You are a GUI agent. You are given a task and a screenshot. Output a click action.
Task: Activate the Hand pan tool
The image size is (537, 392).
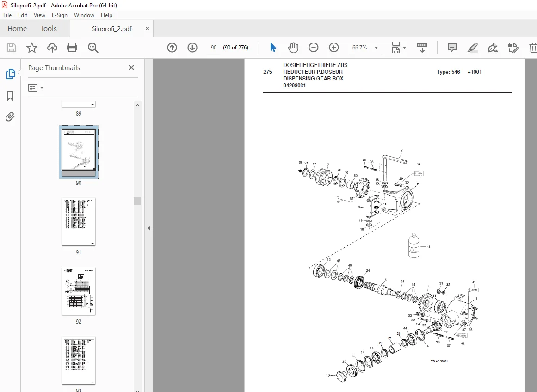pos(293,48)
